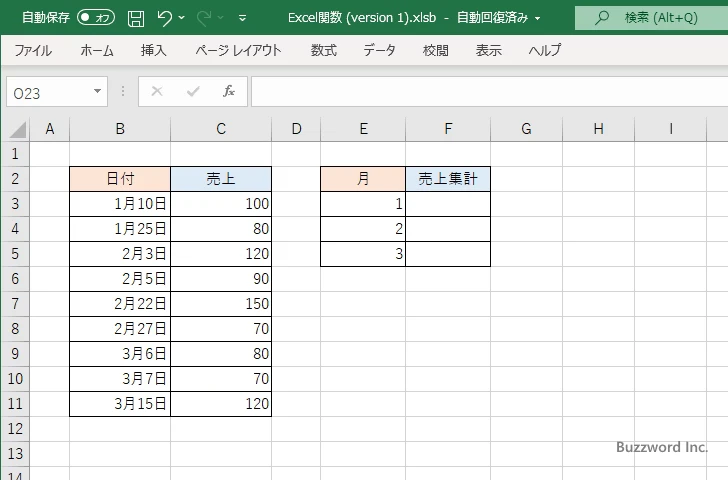The image size is (728, 480).
Task: Click the Redo arrow icon
Action: pyautogui.click(x=204, y=18)
